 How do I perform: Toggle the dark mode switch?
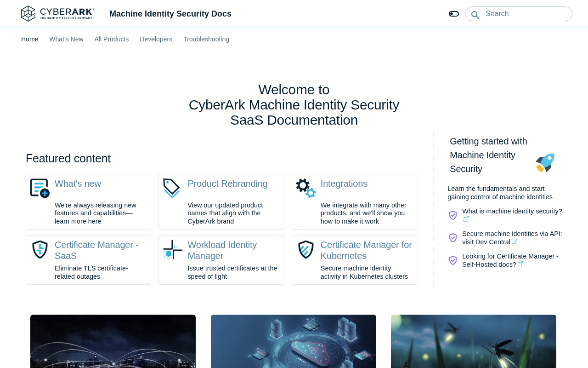coord(454,14)
